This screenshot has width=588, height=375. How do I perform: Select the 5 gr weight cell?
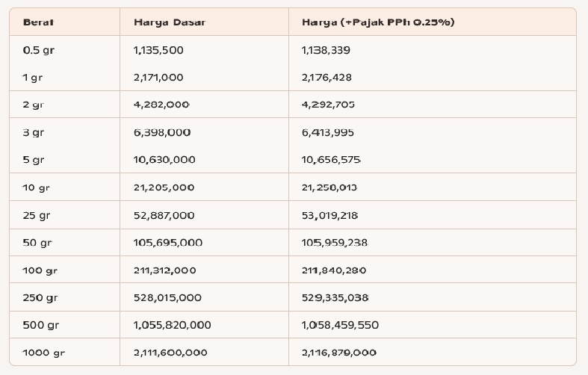tap(34, 160)
